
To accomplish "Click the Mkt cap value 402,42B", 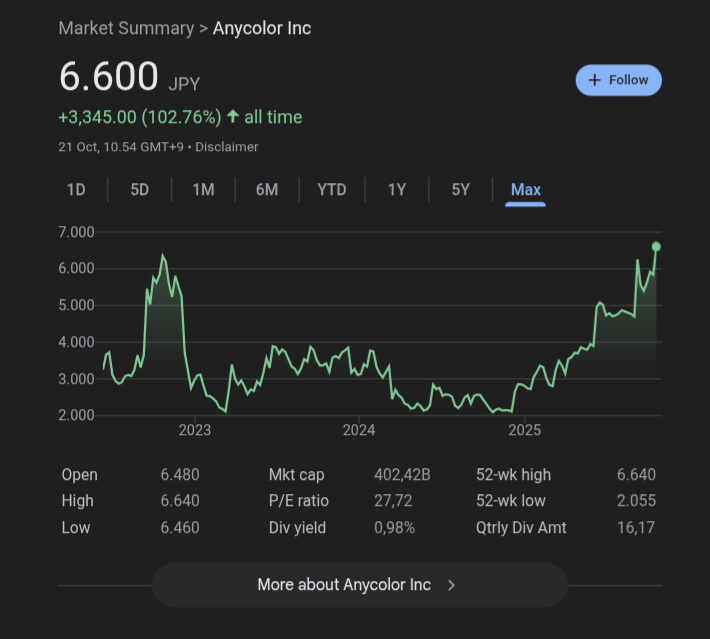I will [402, 475].
